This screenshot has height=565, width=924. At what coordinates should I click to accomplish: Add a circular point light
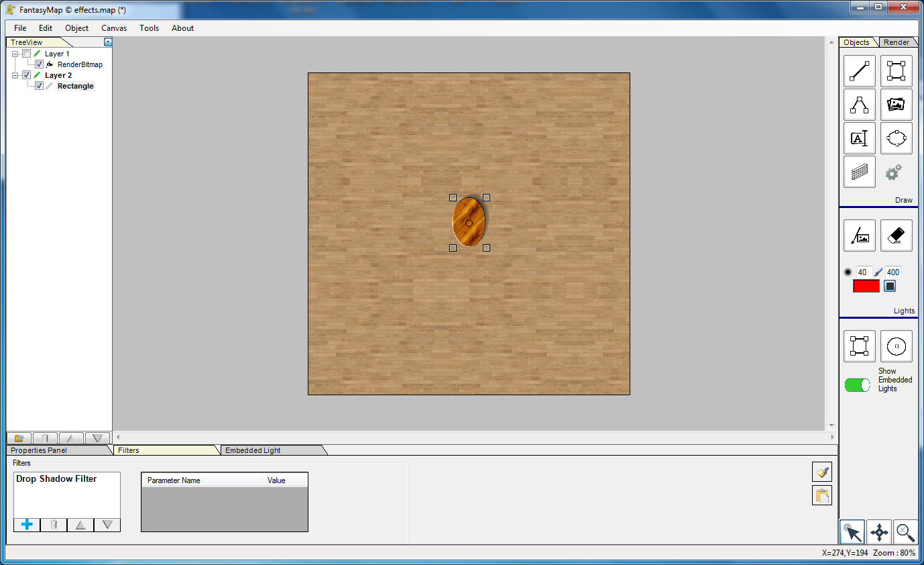pyautogui.click(x=897, y=346)
